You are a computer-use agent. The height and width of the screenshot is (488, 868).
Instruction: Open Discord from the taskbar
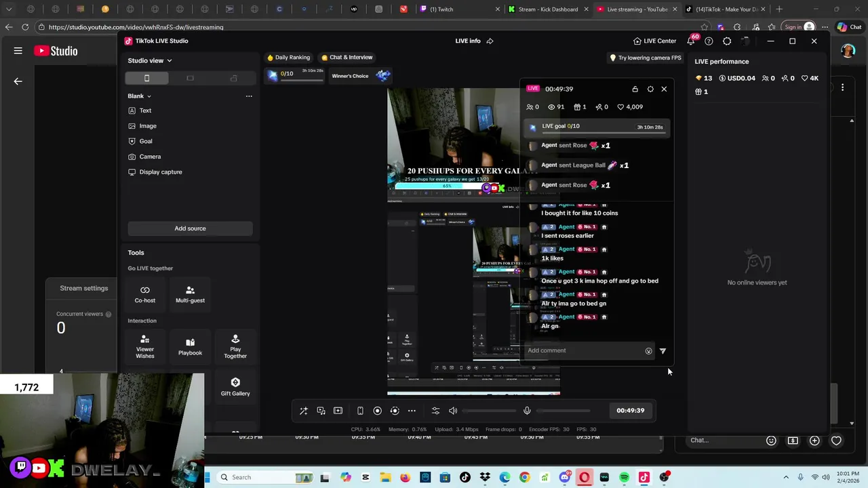(x=565, y=477)
